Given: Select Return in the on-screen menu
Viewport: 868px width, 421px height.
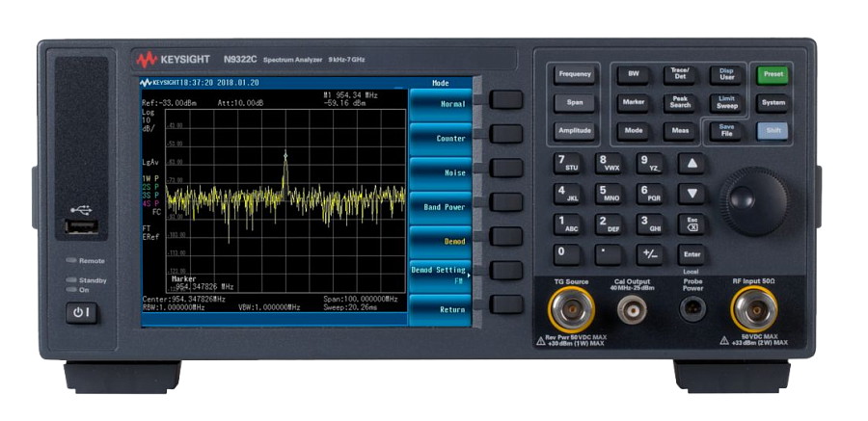Looking at the screenshot, I should point(440,310).
